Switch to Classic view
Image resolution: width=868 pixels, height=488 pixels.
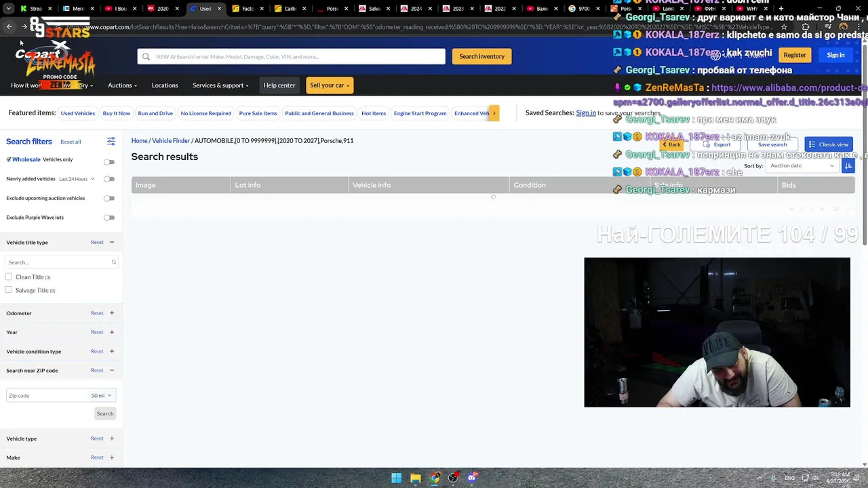point(829,144)
